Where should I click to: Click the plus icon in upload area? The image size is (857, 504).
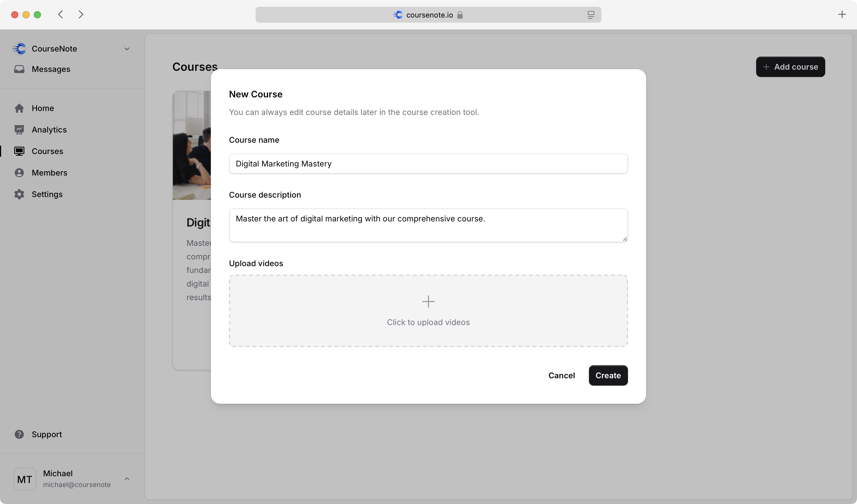tap(428, 302)
